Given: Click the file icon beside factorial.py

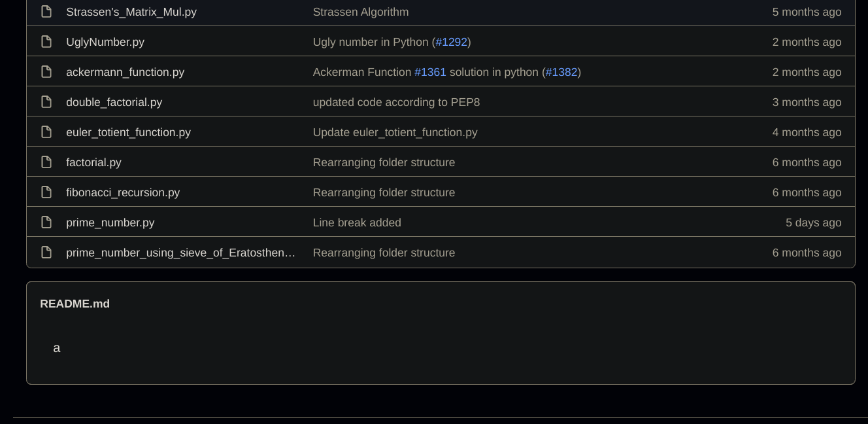Looking at the screenshot, I should (46, 162).
